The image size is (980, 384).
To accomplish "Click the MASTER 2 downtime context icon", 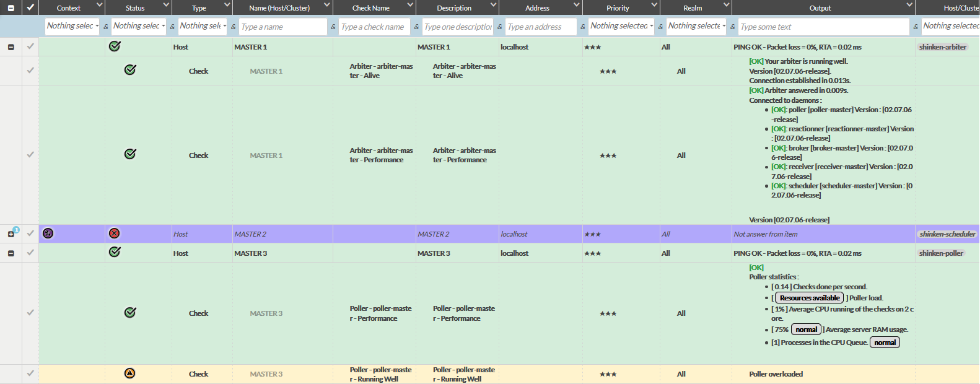I will (48, 233).
